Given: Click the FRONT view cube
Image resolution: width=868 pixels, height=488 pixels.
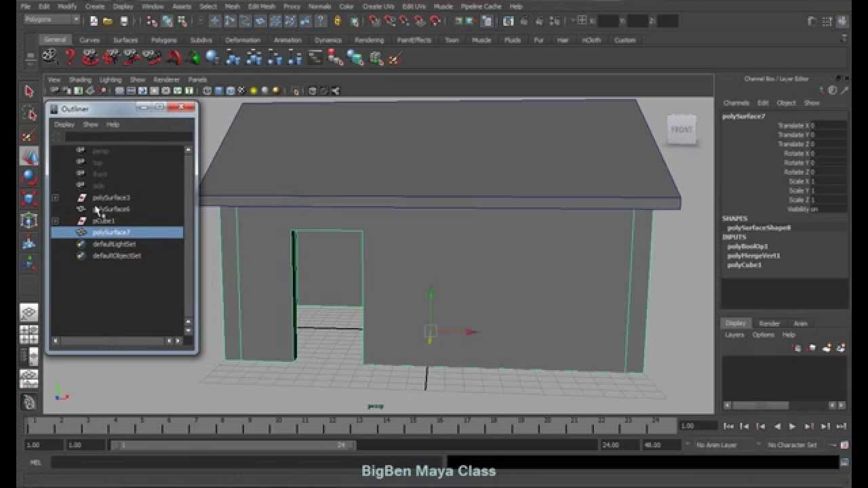Looking at the screenshot, I should tap(682, 130).
